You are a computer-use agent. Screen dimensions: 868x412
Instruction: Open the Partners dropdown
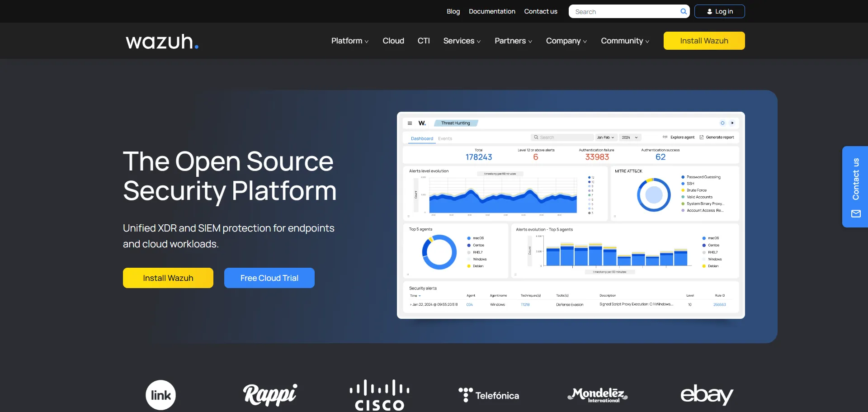click(x=514, y=41)
